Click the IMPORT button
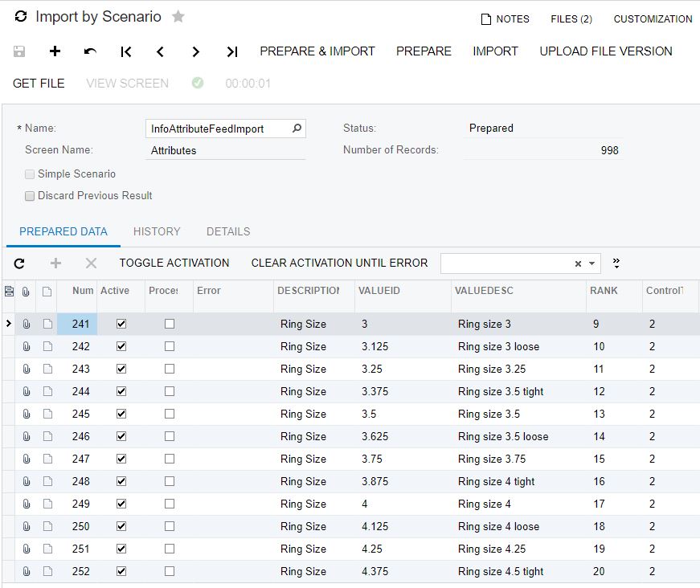700x588 pixels. [496, 51]
